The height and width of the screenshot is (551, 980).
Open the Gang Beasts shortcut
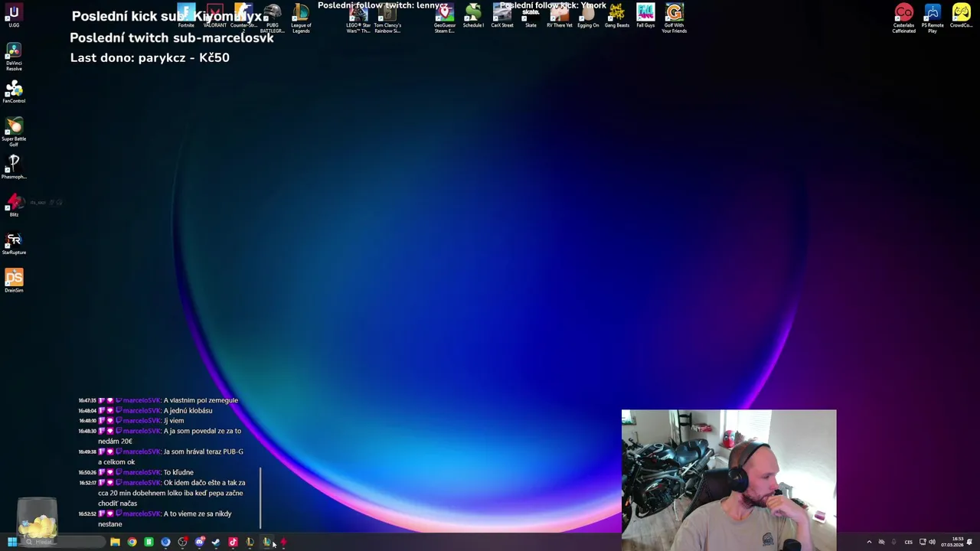tap(617, 16)
